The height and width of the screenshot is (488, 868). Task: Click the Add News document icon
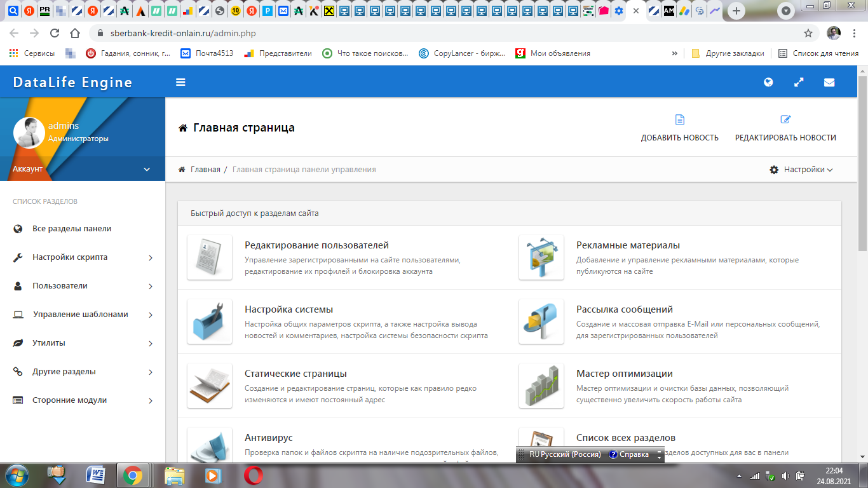point(679,119)
